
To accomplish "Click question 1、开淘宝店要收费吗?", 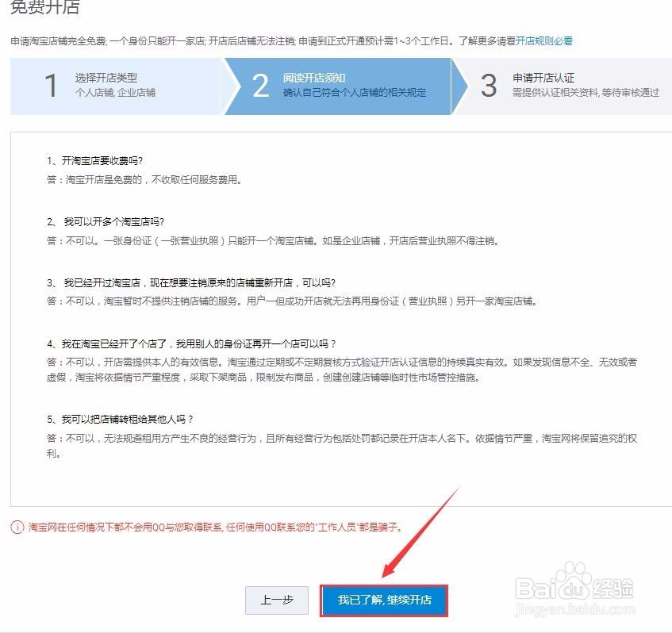I will [94, 161].
